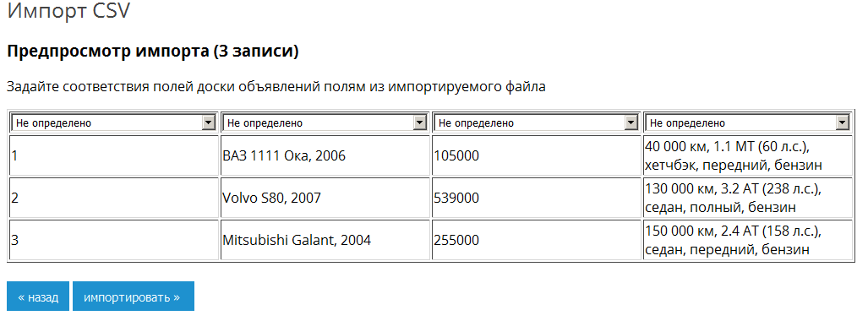Click the arrow of the fourth dropdown
868x321 pixels.
843,122
